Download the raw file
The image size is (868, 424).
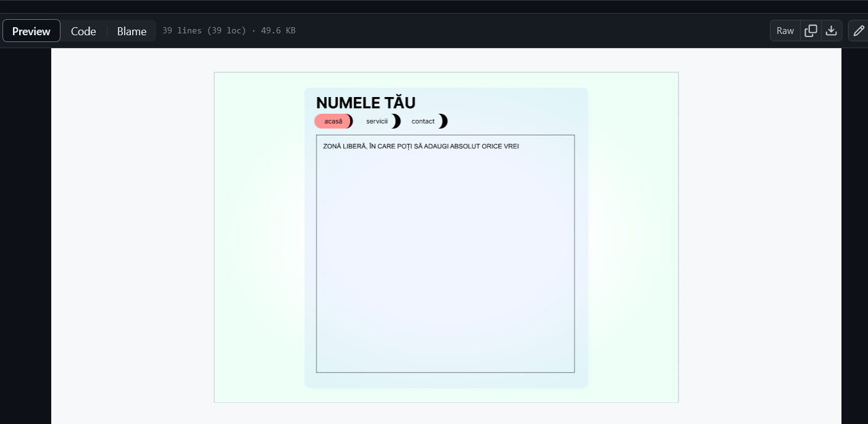(832, 30)
